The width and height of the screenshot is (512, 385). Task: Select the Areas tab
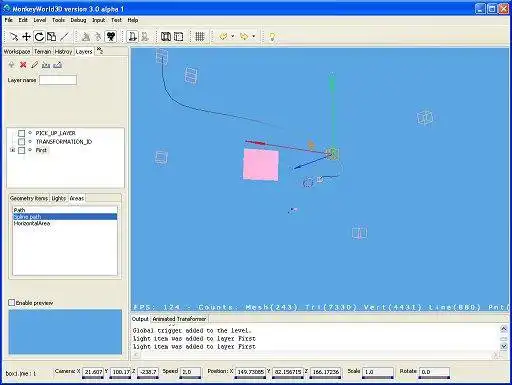click(x=77, y=198)
